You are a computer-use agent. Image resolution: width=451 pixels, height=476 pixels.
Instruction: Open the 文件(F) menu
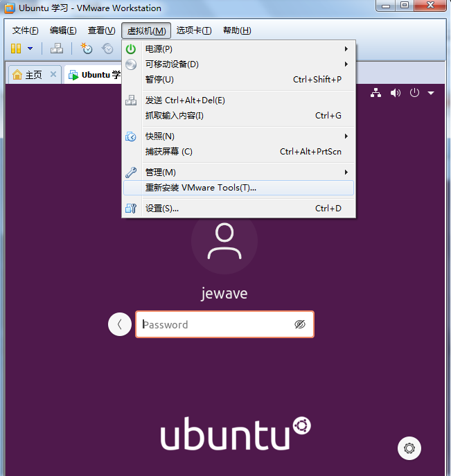(25, 30)
